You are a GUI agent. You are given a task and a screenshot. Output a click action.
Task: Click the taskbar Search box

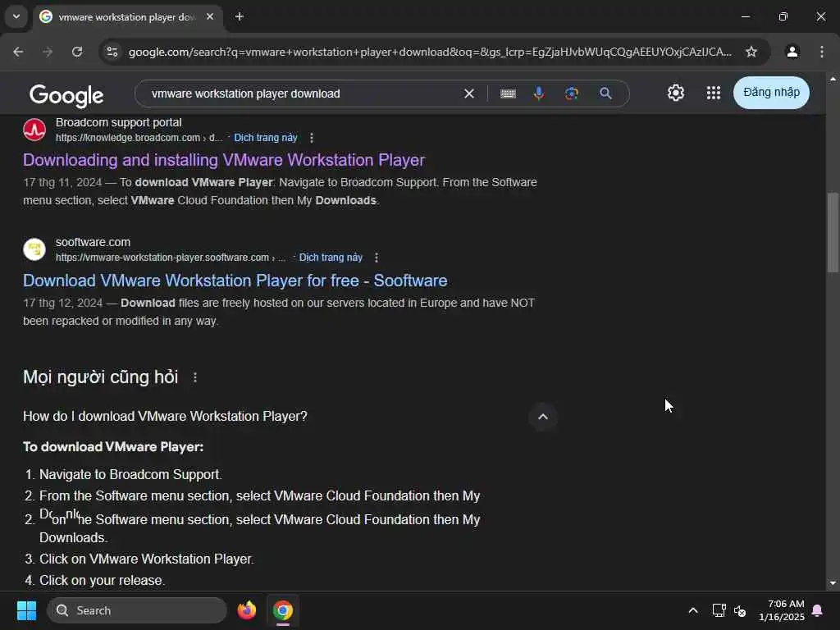(x=137, y=610)
